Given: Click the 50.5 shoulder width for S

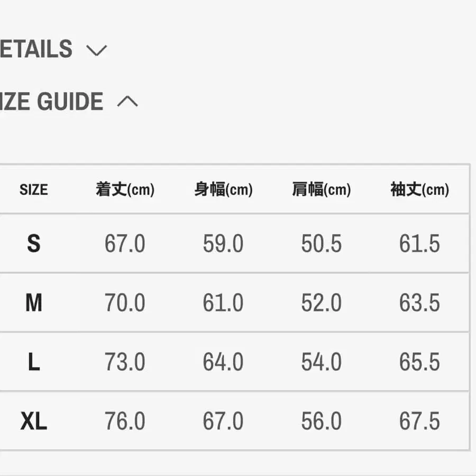Looking at the screenshot, I should [x=321, y=244].
